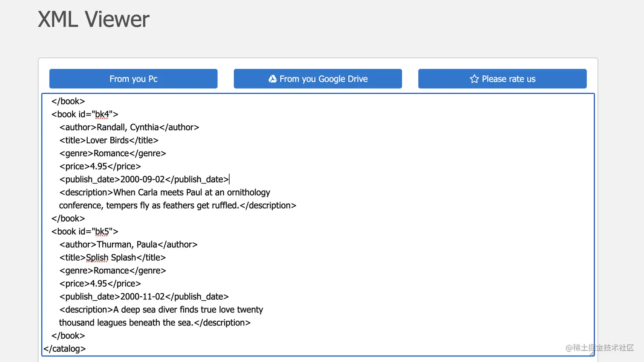Image resolution: width=644 pixels, height=362 pixels.
Task: Click the line conference, tempers fly as feathers
Action: (x=178, y=205)
